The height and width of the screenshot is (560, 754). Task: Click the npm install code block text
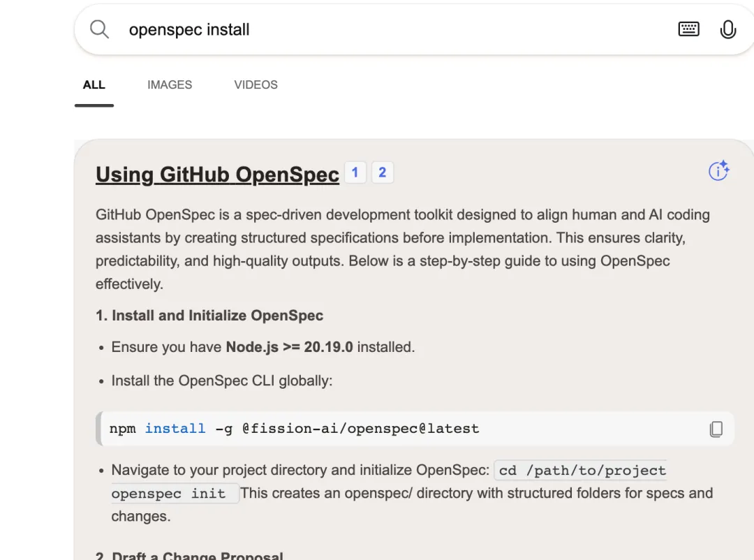click(x=294, y=429)
